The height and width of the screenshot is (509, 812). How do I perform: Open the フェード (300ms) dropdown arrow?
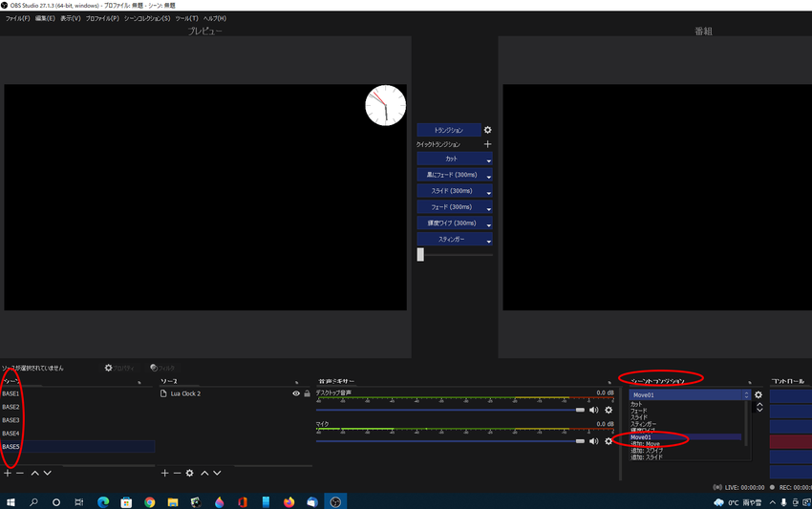click(488, 208)
